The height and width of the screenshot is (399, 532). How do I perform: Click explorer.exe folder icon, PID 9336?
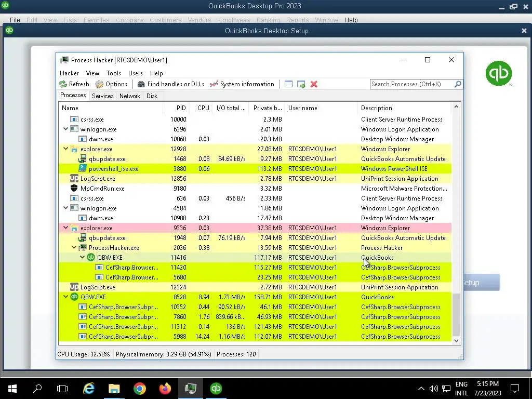point(74,228)
